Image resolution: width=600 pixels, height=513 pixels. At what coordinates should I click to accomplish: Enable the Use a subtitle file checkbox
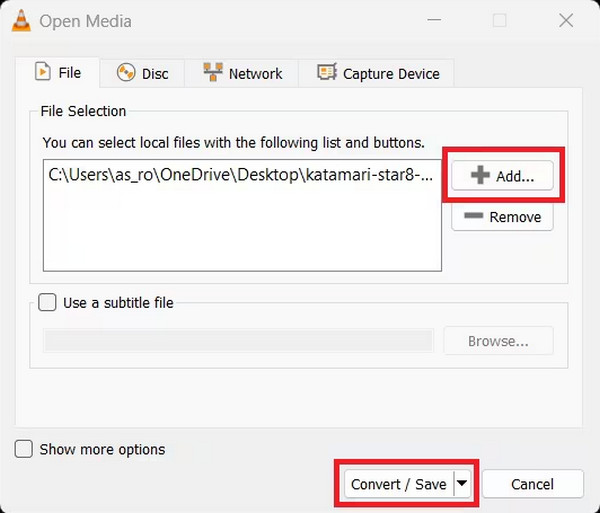[x=47, y=302]
